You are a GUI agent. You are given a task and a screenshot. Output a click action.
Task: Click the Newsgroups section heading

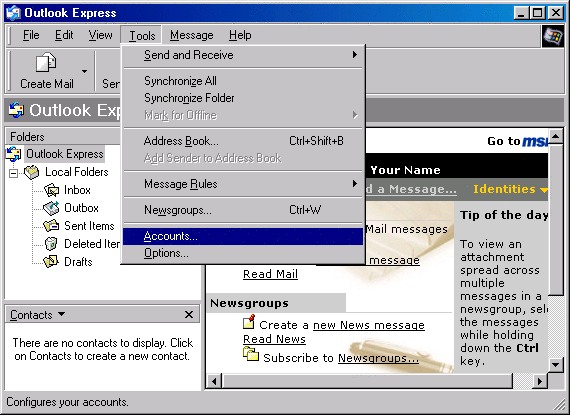click(x=249, y=303)
